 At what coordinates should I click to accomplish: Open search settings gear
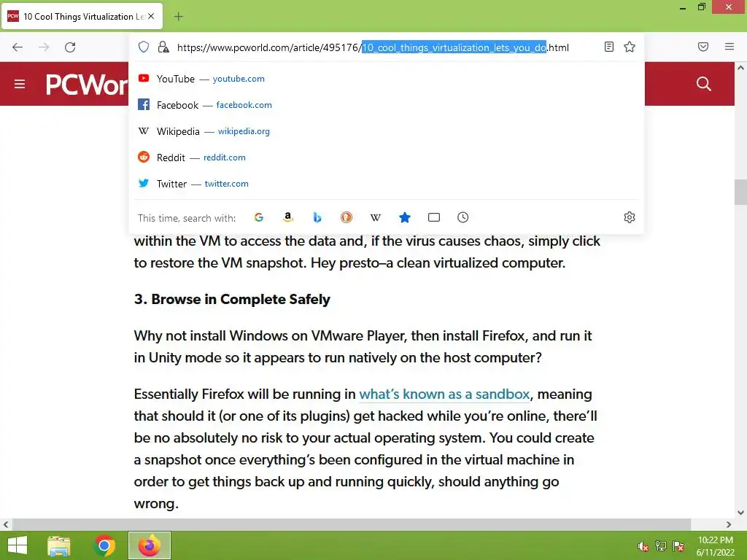[x=630, y=217]
